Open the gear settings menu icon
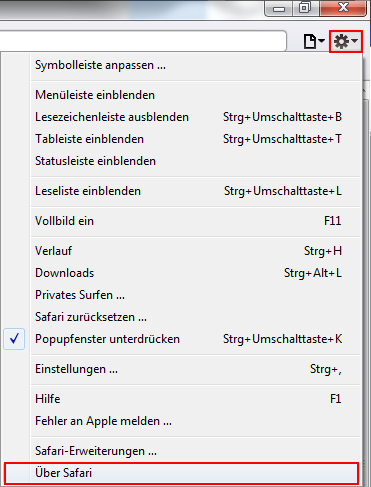The height and width of the screenshot is (487, 371). point(341,42)
